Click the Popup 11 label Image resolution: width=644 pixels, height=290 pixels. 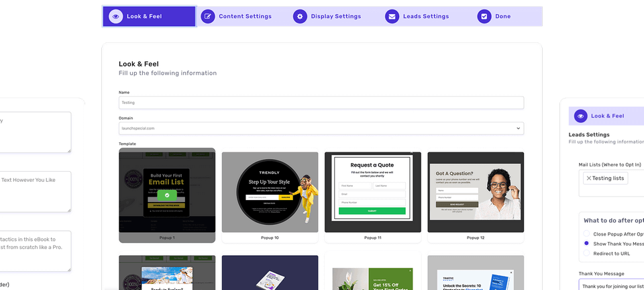click(x=373, y=238)
